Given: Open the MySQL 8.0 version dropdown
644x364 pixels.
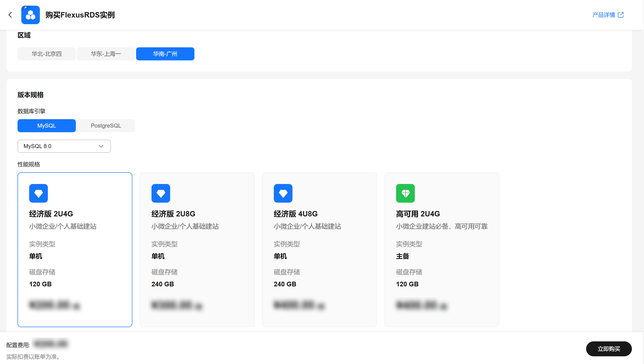Looking at the screenshot, I should click(x=64, y=146).
